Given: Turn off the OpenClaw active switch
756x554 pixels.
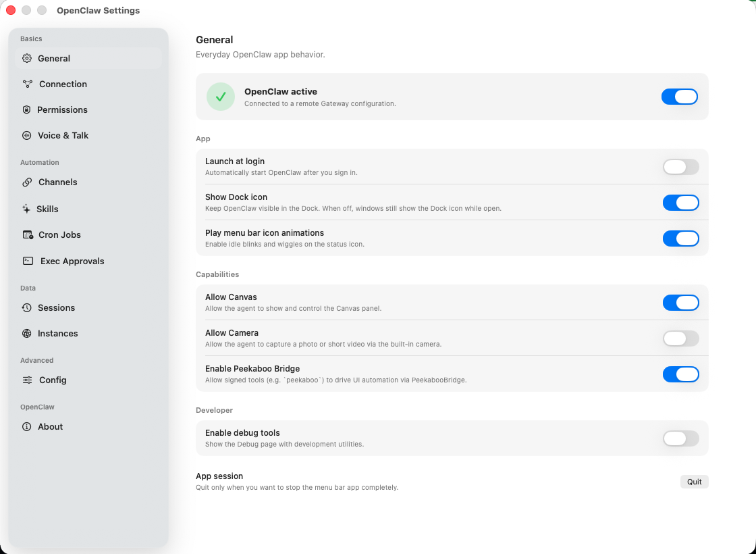Looking at the screenshot, I should 679,97.
